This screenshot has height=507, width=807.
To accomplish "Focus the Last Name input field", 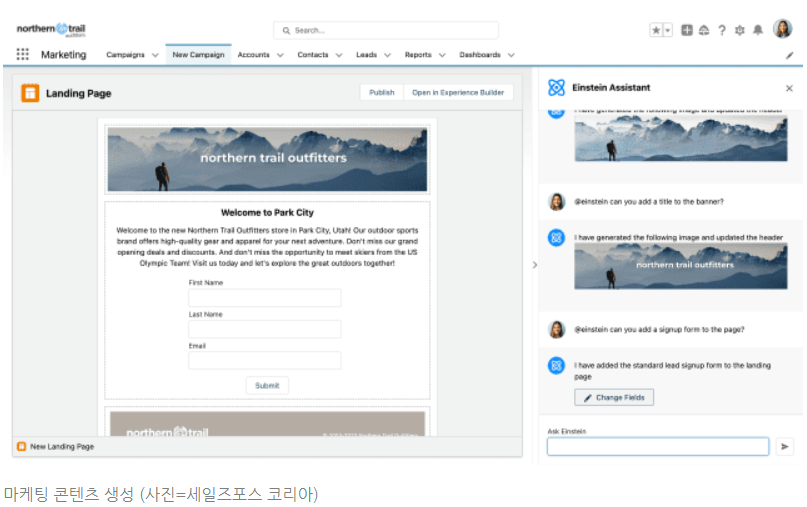I will pos(265,329).
